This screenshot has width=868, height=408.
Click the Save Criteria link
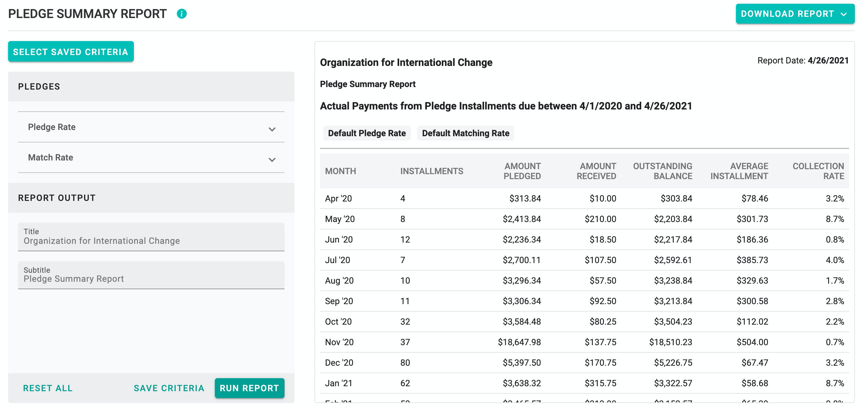pos(168,388)
